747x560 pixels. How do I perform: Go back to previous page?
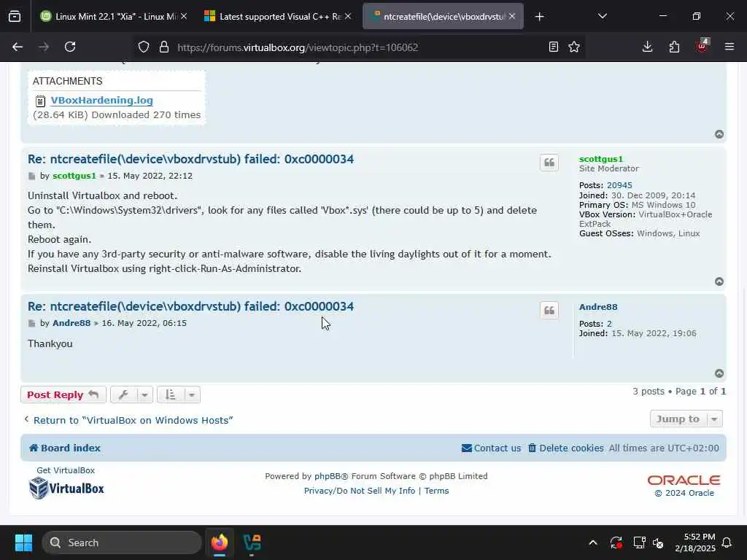point(18,47)
